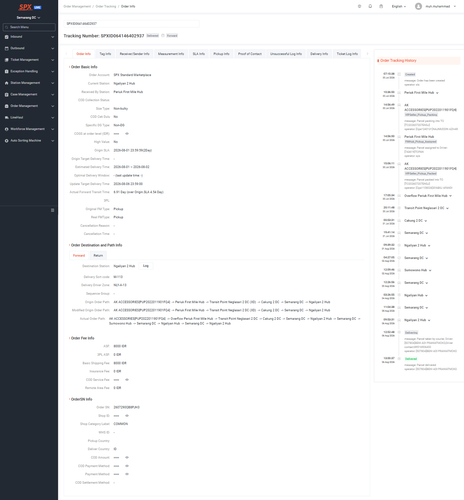Open the user account dropdown arrow
Image resolution: width=464 pixels, height=500 pixels.
[x=455, y=6]
